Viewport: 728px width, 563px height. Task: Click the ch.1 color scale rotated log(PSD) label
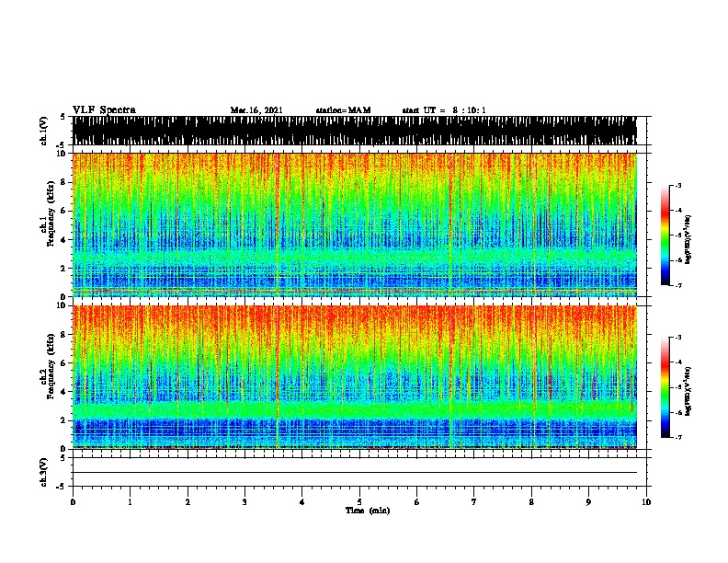[x=688, y=240]
